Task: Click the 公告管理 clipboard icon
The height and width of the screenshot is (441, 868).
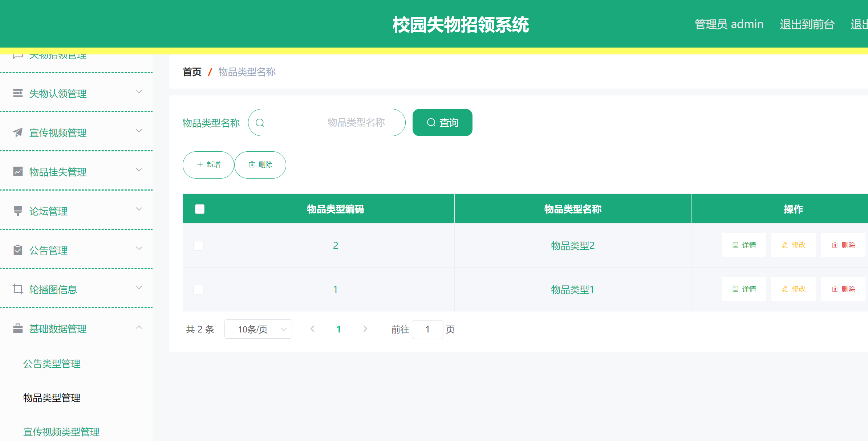Action: coord(18,250)
